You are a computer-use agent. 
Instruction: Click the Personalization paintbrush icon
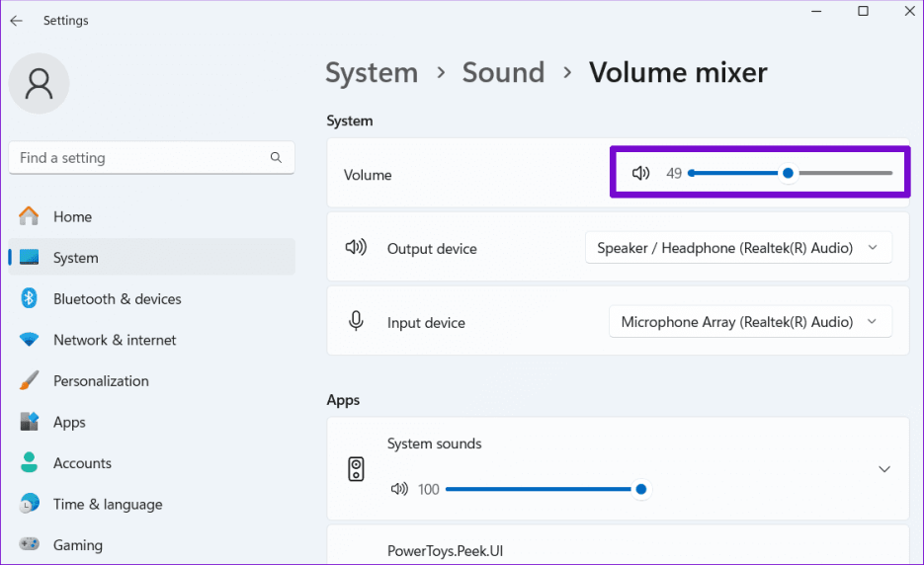pos(30,381)
